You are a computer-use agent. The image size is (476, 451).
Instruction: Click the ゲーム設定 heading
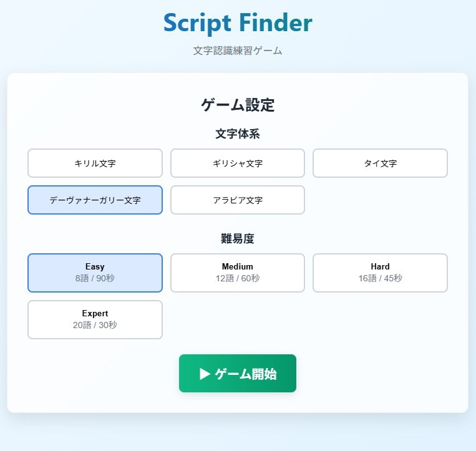tap(238, 105)
